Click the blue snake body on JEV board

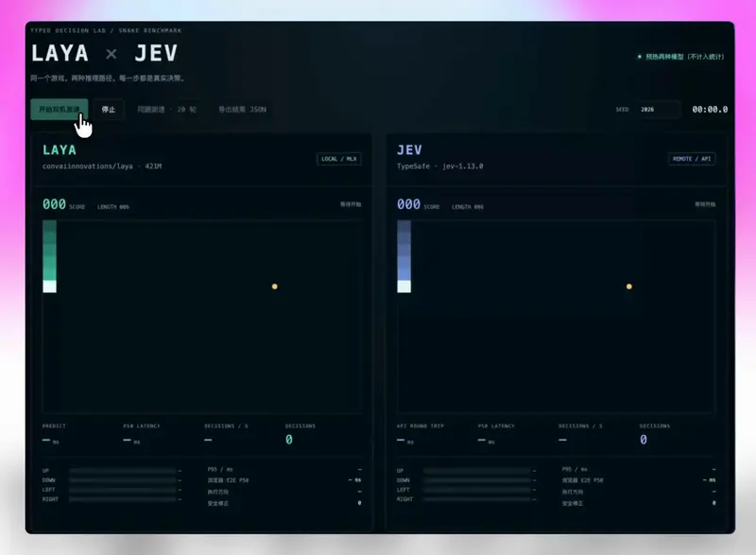404,251
